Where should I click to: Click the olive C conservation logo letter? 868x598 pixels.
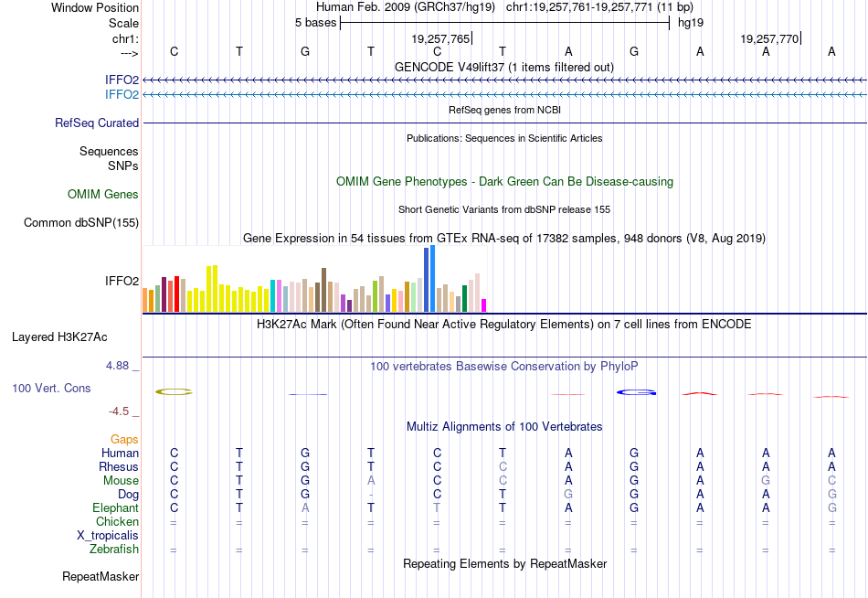coord(174,392)
